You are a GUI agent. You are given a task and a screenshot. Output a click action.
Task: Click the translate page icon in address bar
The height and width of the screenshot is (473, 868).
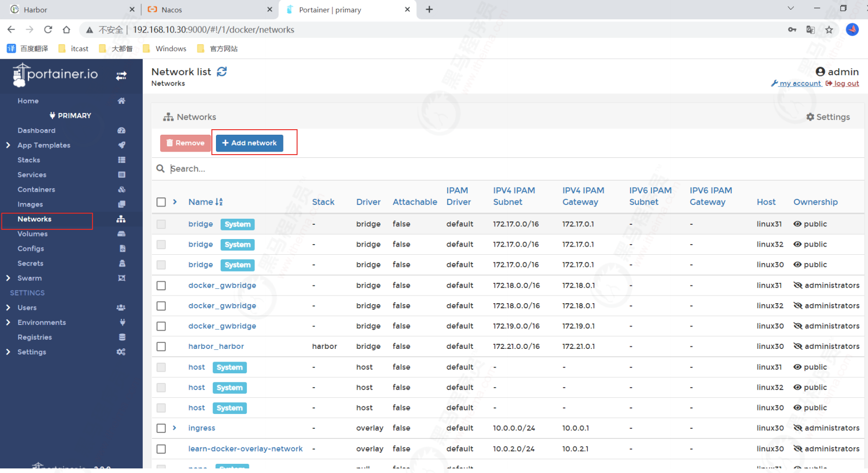click(x=811, y=29)
